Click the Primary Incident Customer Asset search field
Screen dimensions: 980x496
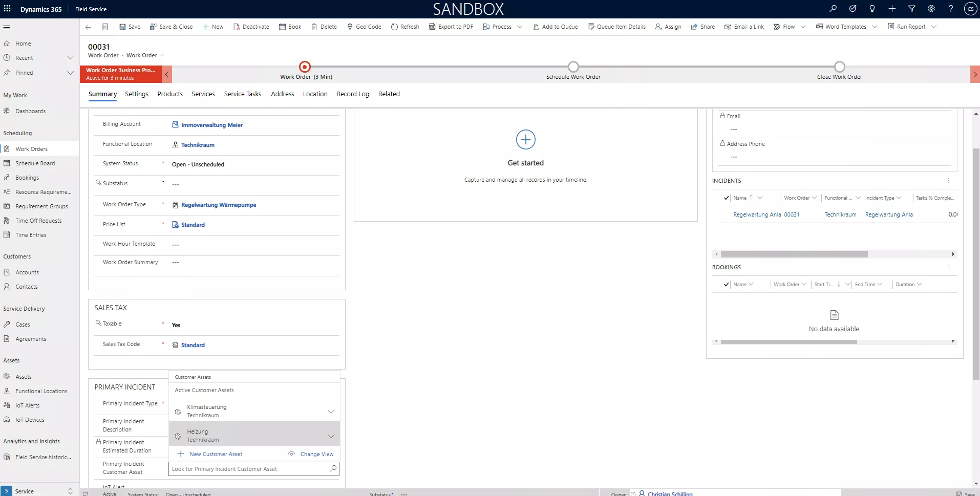tap(249, 469)
